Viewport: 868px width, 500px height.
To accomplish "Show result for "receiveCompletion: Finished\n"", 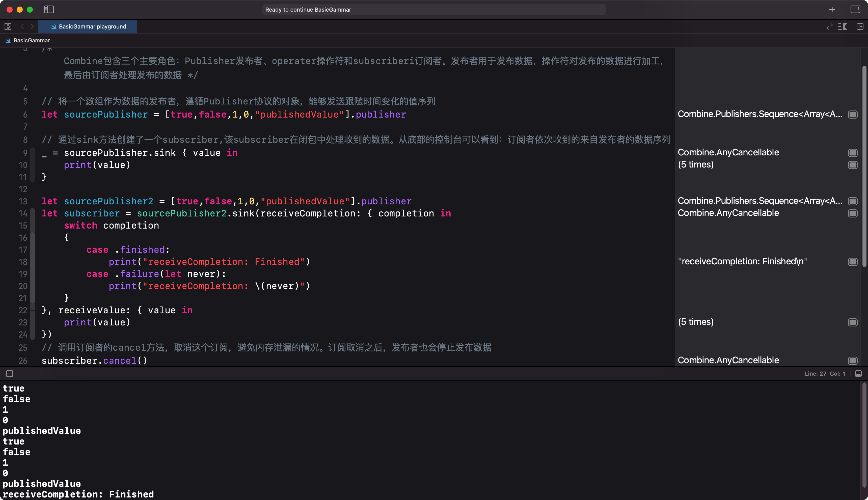I will point(853,262).
